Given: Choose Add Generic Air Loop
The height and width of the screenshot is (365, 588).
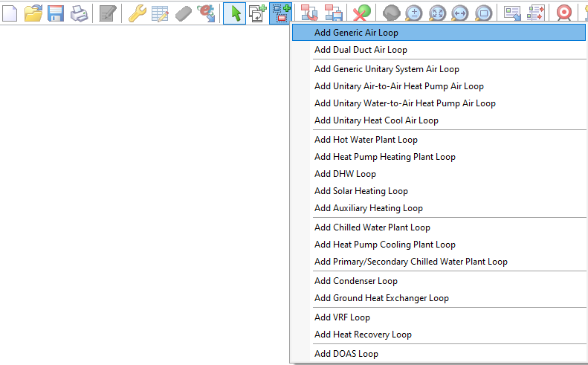Looking at the screenshot, I should (x=355, y=33).
